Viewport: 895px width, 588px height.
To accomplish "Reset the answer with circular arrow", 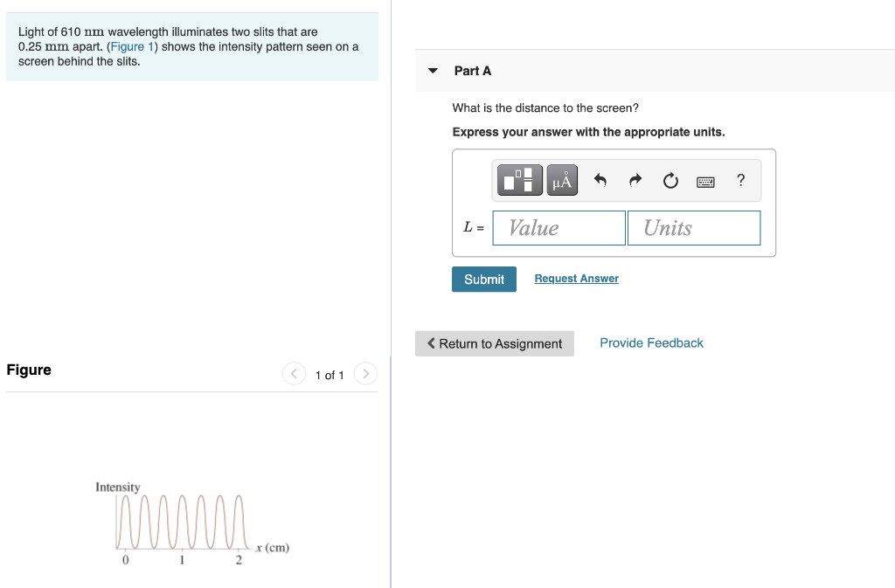I will click(670, 180).
